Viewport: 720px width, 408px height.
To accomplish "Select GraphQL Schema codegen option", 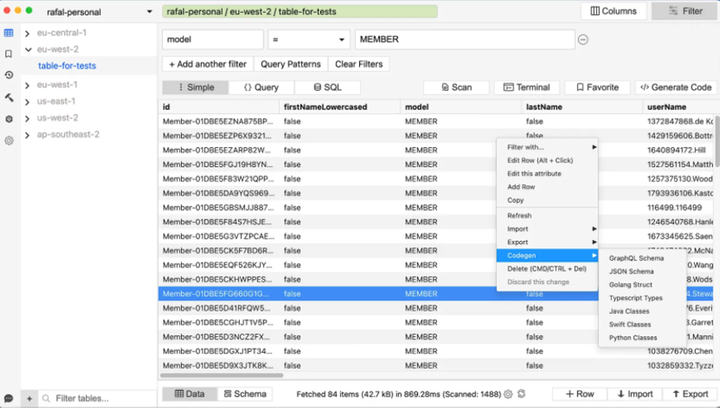I will pos(642,258).
